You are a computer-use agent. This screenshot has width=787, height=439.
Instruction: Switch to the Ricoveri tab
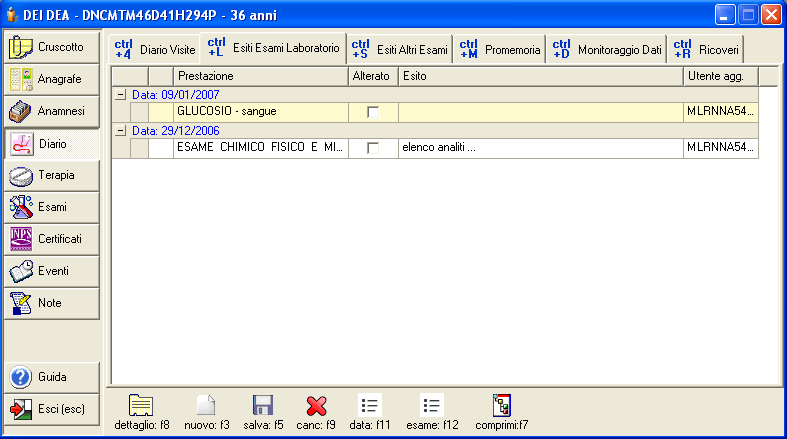(x=706, y=49)
